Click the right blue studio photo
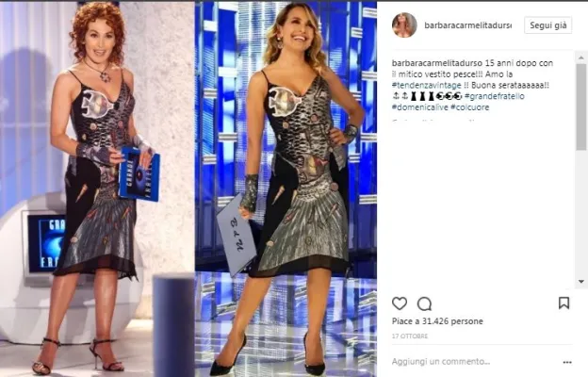 286,189
